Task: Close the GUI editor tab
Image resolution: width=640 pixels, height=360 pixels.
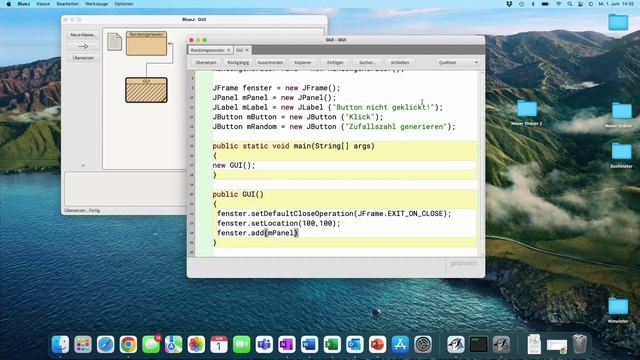Action: (247, 50)
